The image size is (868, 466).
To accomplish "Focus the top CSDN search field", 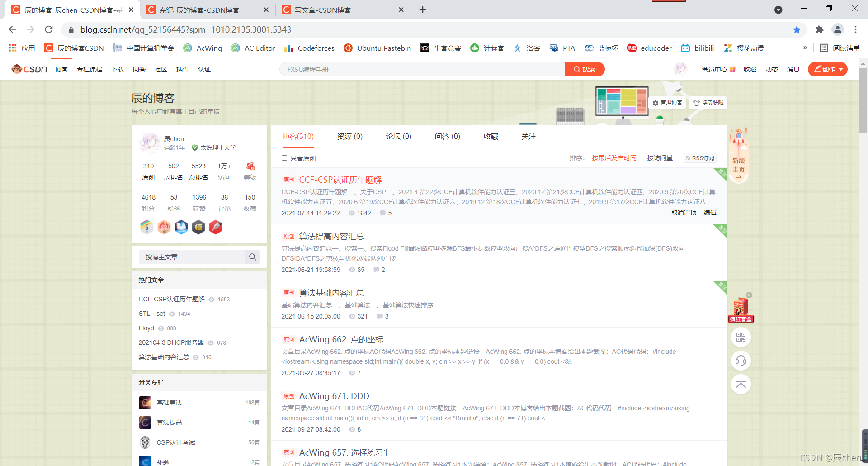I will [422, 69].
